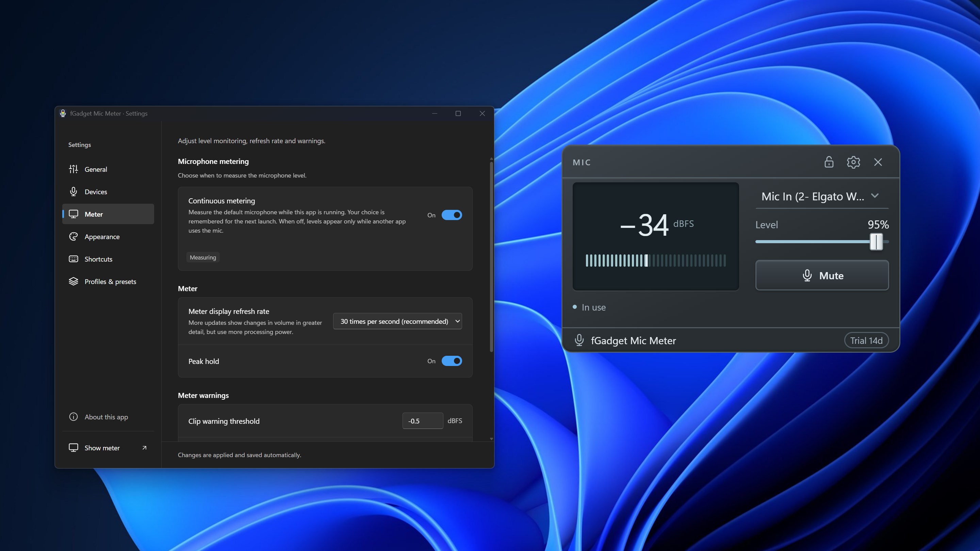Click the fGadget Mic Meter footer microphone icon
The height and width of the screenshot is (551, 980).
pos(579,340)
